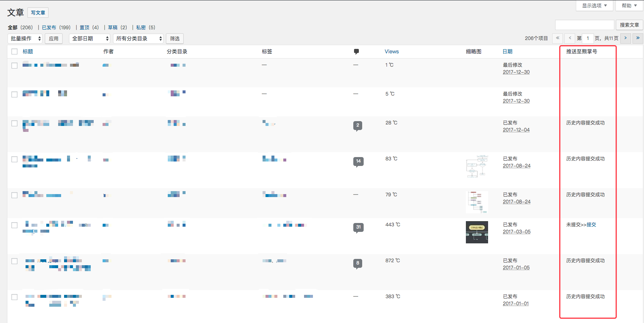The height and width of the screenshot is (323, 644).
Task: Toggle the select-all checkbox in header
Action: click(14, 51)
